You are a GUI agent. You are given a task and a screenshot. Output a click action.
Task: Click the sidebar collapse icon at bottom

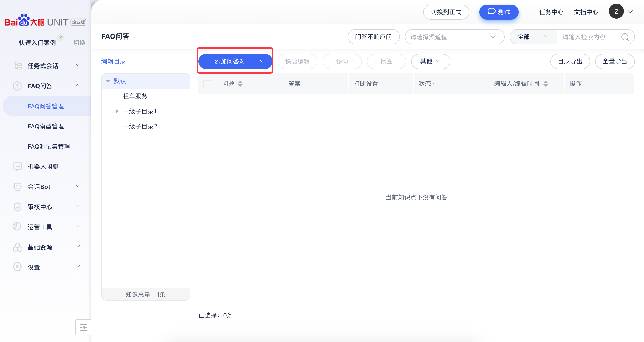(x=83, y=327)
